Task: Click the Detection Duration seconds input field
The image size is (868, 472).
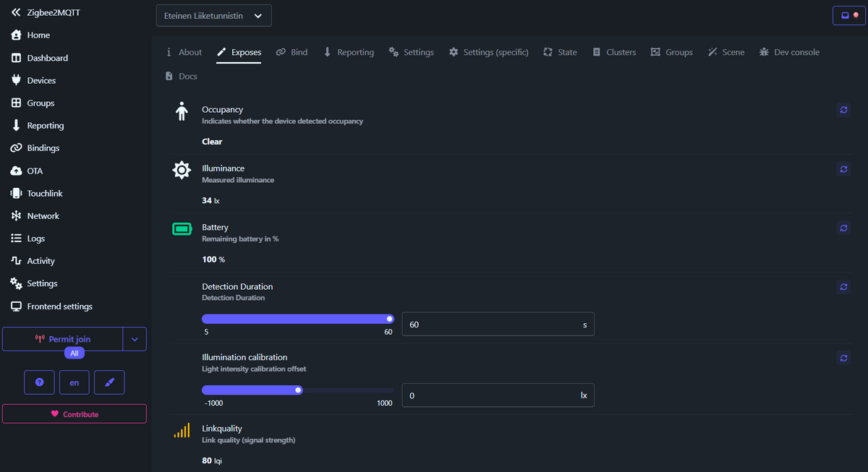Action: pos(498,325)
